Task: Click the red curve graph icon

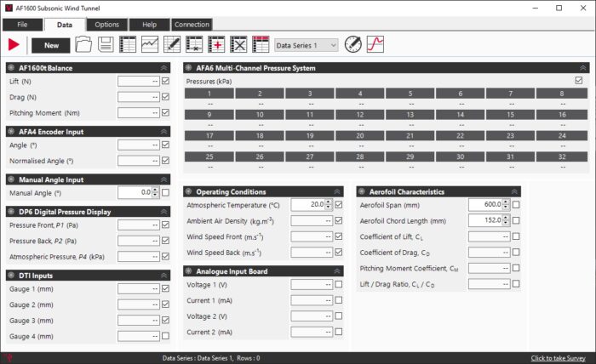Action: point(375,44)
